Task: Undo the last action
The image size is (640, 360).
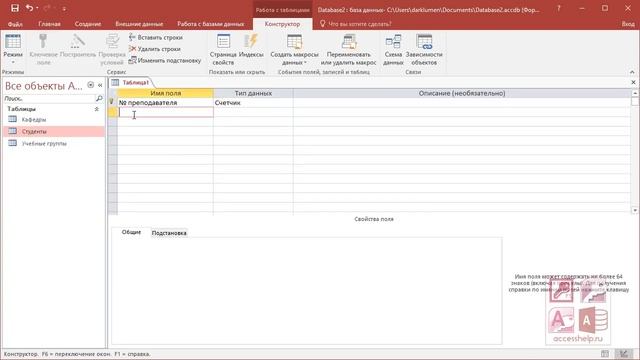Action: pos(29,8)
